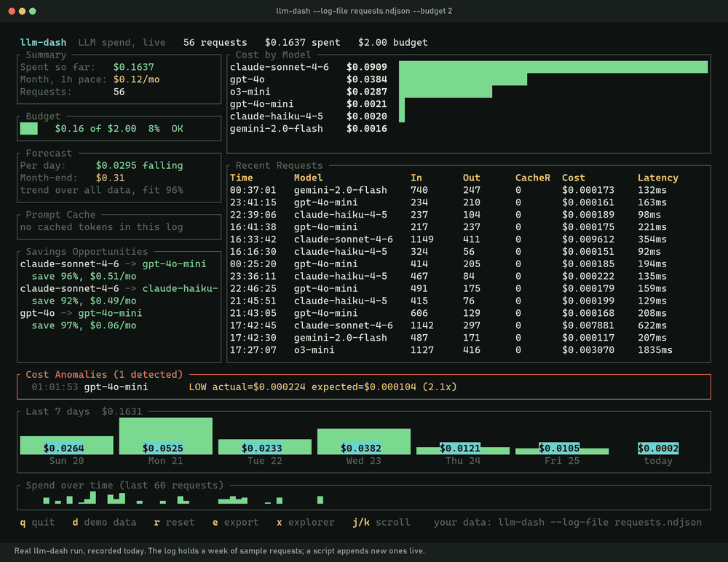Viewport: 728px width, 562px height.
Task: Click the $0.0909 model cost value
Action: [367, 67]
